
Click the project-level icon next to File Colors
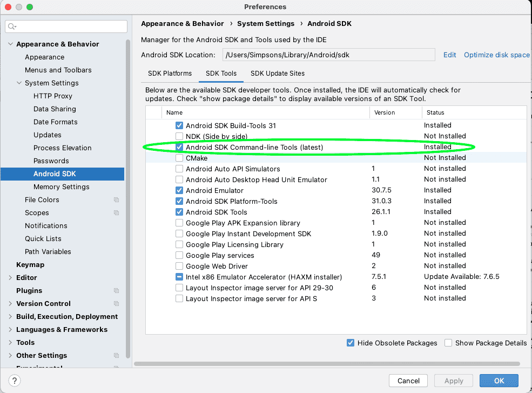pyautogui.click(x=116, y=199)
